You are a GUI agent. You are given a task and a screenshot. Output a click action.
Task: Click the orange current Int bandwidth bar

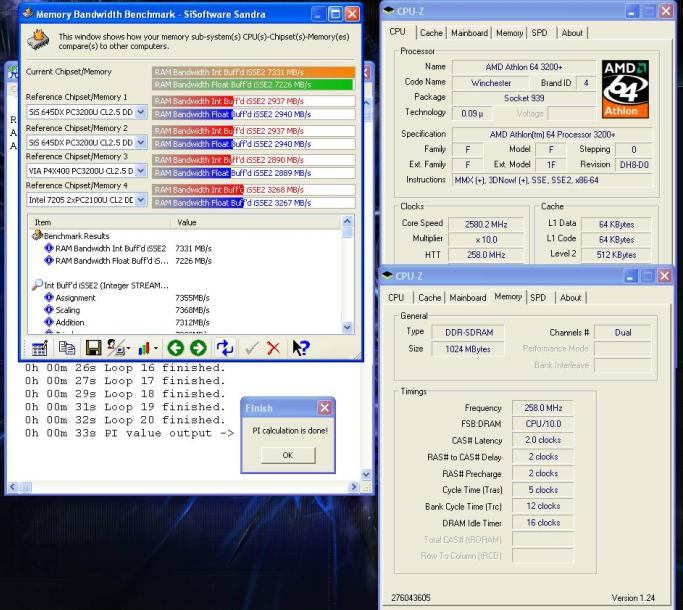coord(254,72)
